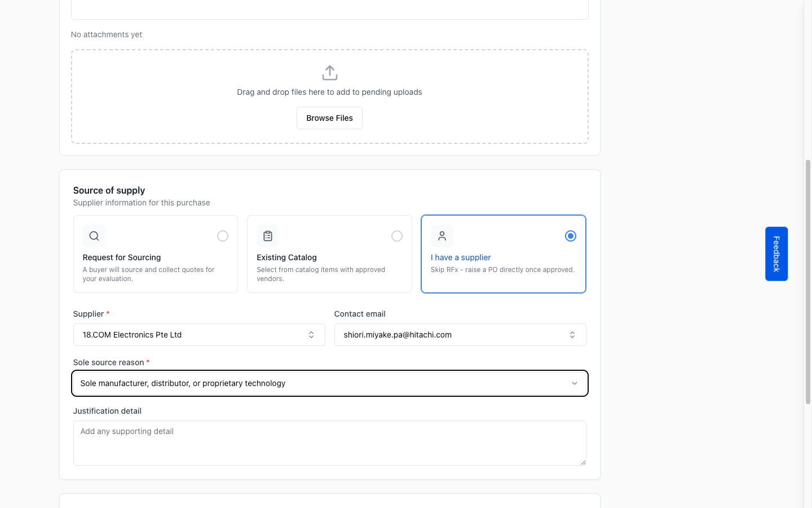Click the I have a supplier title text
The image size is (812, 508).
pos(461,257)
